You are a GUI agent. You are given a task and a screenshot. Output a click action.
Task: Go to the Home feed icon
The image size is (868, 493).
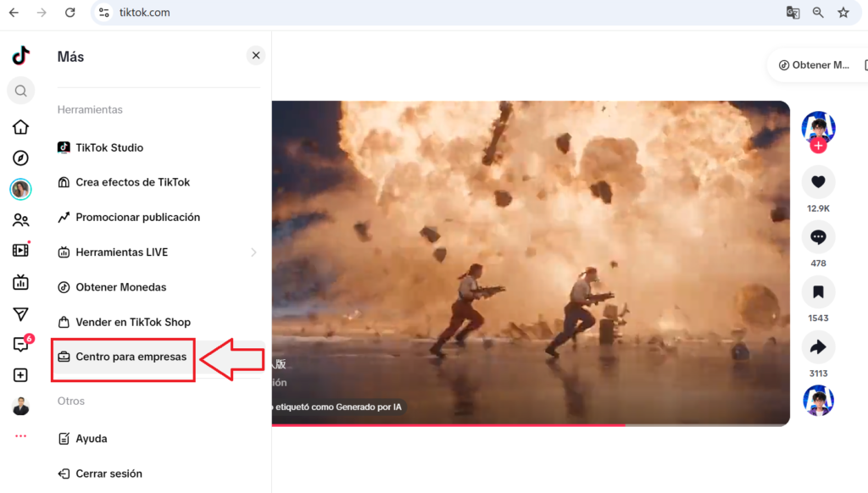pyautogui.click(x=20, y=127)
